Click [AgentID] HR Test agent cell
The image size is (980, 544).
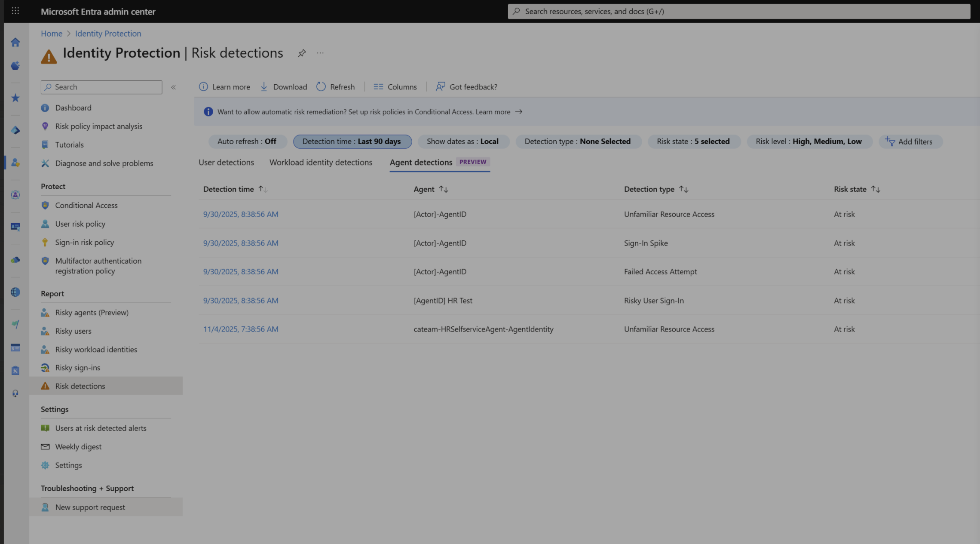(443, 301)
